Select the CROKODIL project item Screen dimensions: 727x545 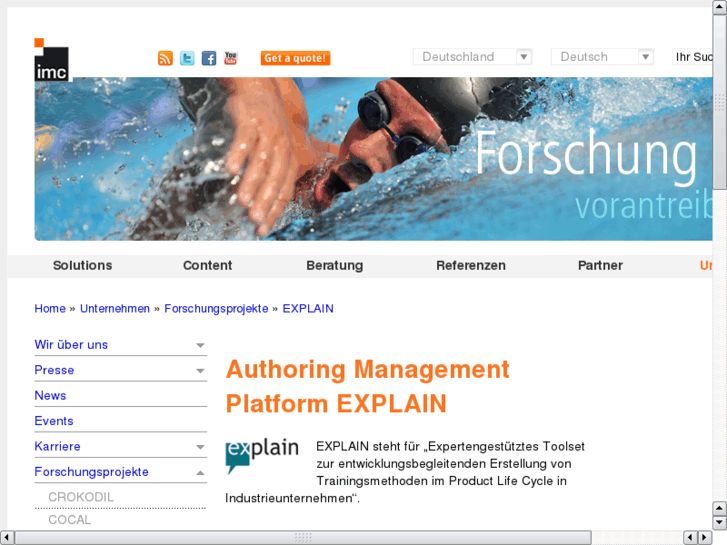point(81,497)
